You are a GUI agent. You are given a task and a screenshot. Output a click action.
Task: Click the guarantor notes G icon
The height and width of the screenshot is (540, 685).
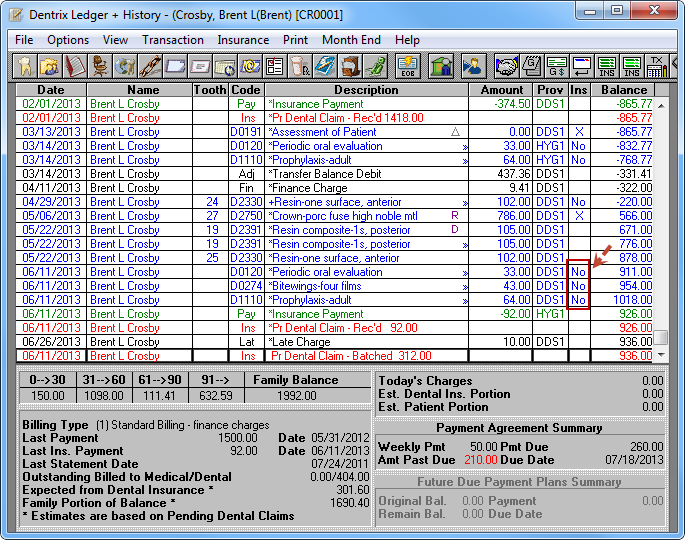coord(532,66)
